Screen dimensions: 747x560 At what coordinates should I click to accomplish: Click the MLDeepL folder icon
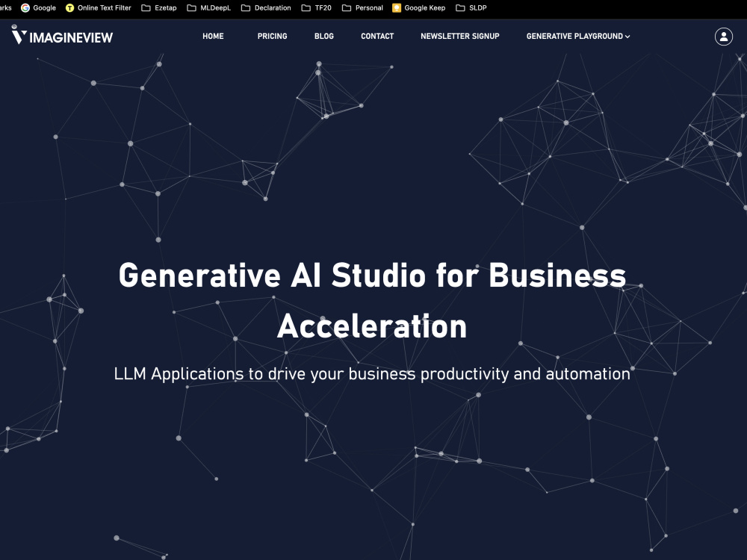191,7
